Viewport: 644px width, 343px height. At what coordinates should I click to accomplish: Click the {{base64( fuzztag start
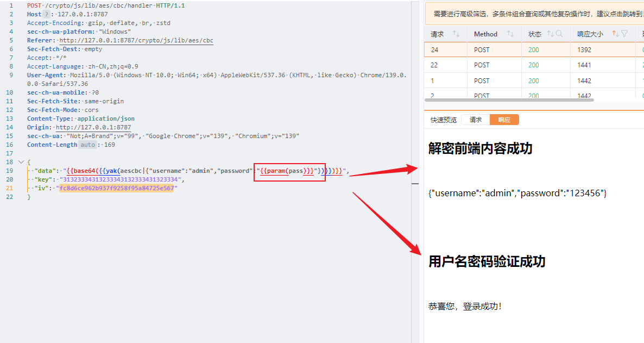point(83,171)
